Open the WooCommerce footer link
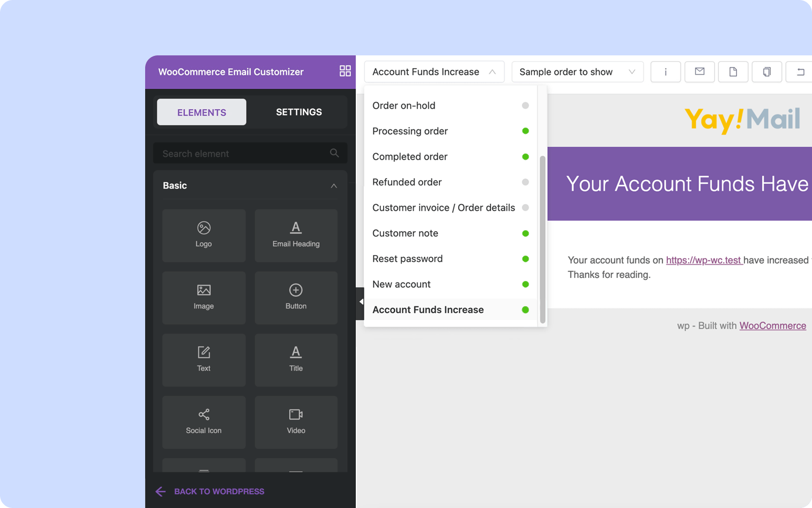The image size is (812, 508). [x=772, y=326]
